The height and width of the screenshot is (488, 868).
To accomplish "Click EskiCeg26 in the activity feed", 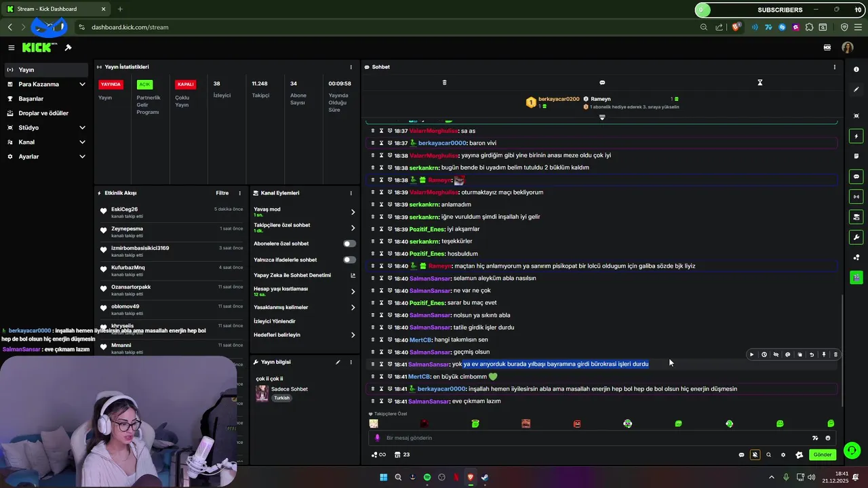I will pyautogui.click(x=125, y=209).
